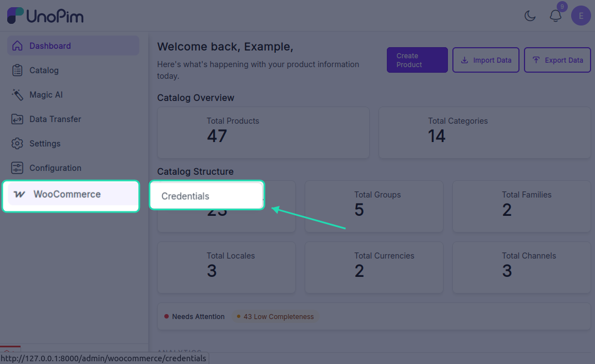Click the Dashboard home icon
This screenshot has width=595, height=364.
(x=17, y=46)
